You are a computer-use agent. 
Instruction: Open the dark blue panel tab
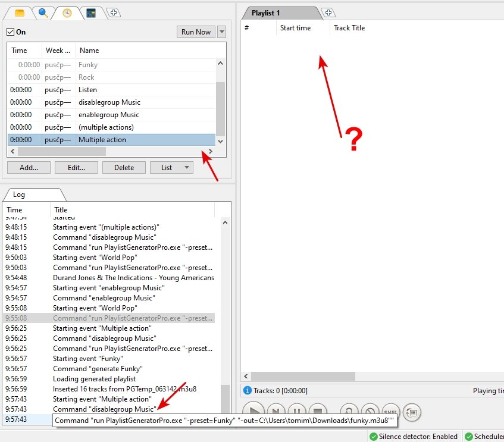tap(91, 12)
